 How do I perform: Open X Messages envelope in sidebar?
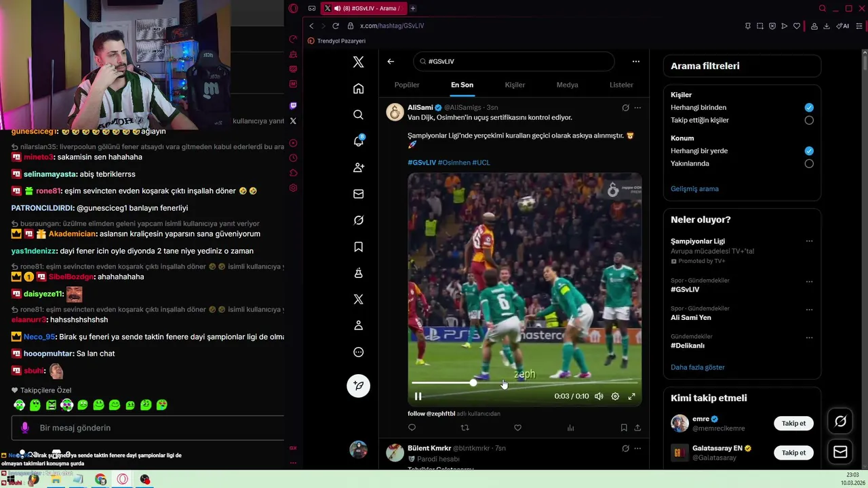click(359, 194)
